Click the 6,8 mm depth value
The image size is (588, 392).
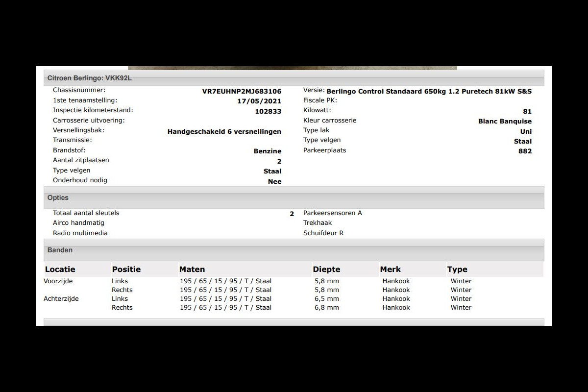coord(327,307)
